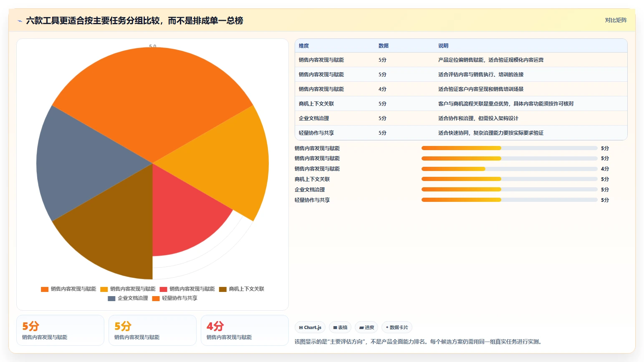Click the 说明 column header
Image resolution: width=644 pixels, height=362 pixels.
(443, 46)
